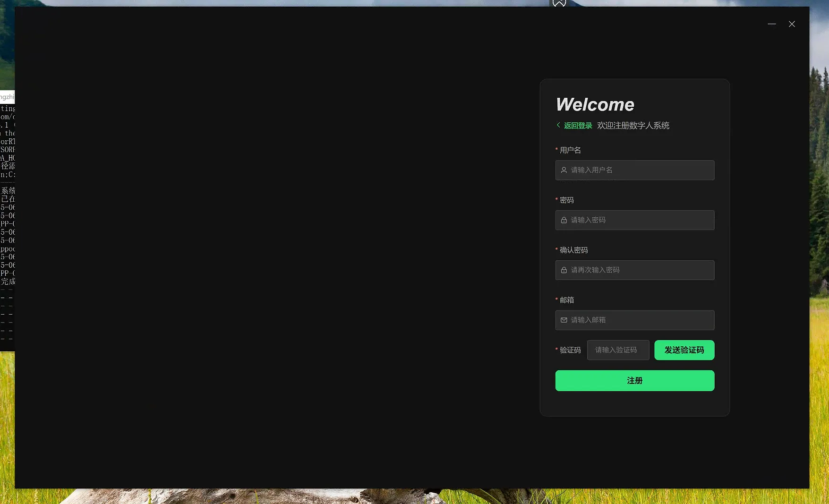Focus the 请输入密码 password input
This screenshot has height=504, width=829.
click(x=640, y=220)
